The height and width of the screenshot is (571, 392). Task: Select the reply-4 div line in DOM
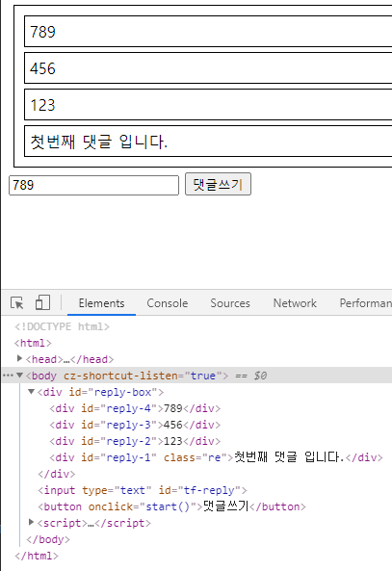pos(135,408)
